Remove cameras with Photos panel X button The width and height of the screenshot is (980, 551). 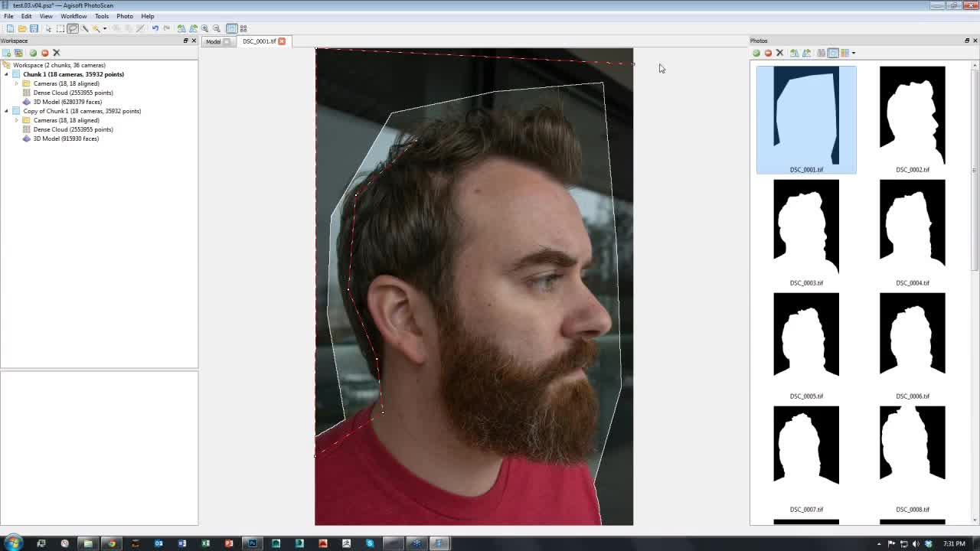(779, 53)
